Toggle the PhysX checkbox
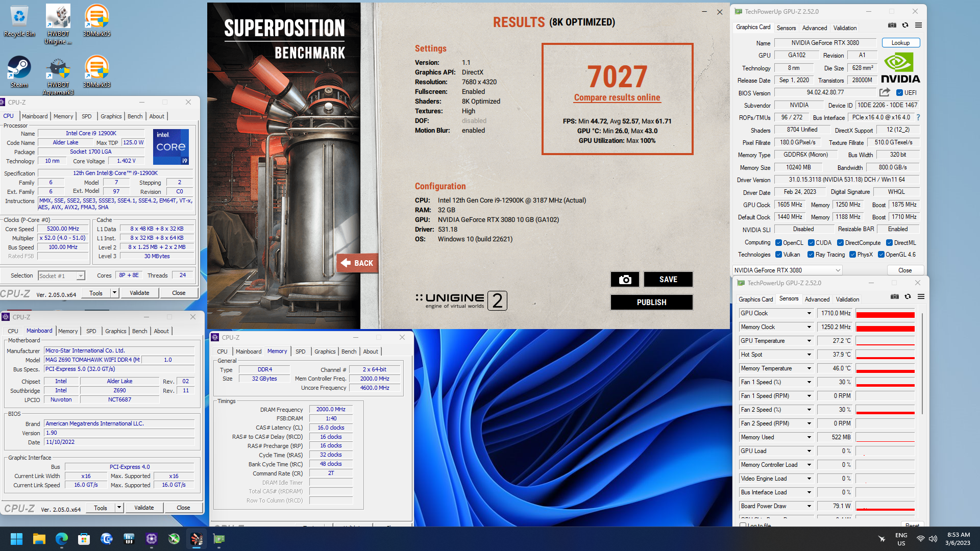The image size is (980, 551). [x=852, y=255]
